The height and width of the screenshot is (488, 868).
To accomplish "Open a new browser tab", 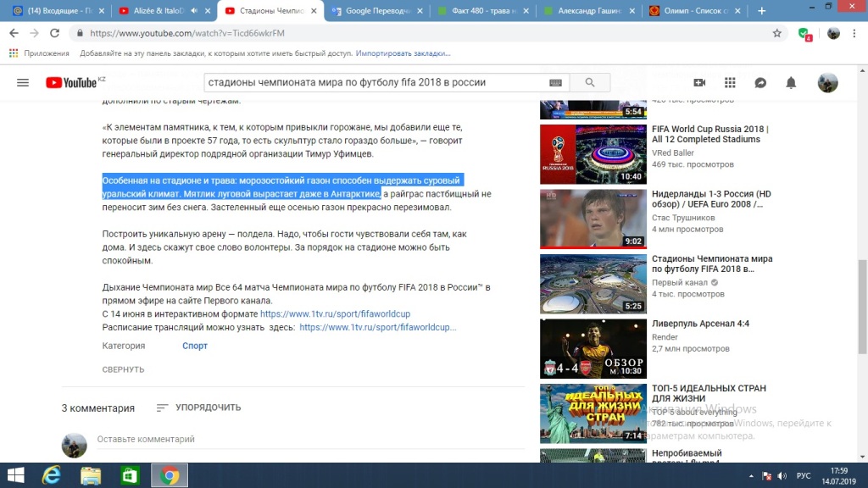I will (x=762, y=10).
